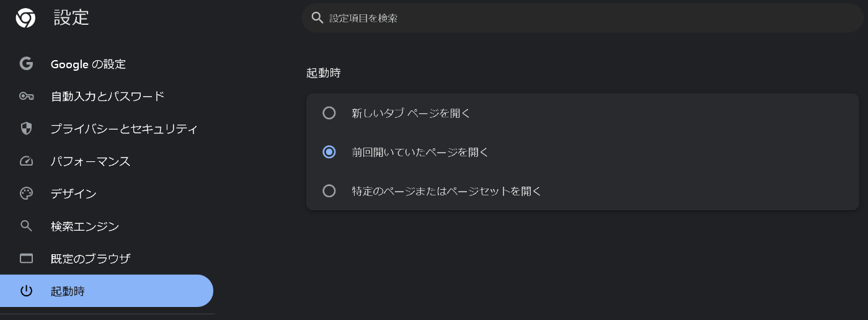This screenshot has height=320, width=868.
Task: Click the power icon beside 起動時
Action: tap(26, 291)
